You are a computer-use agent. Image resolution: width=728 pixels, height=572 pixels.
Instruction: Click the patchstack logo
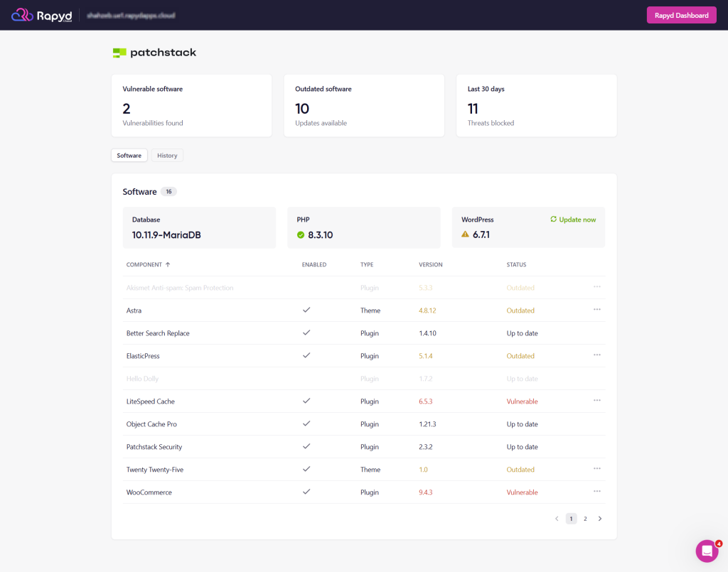(x=154, y=52)
